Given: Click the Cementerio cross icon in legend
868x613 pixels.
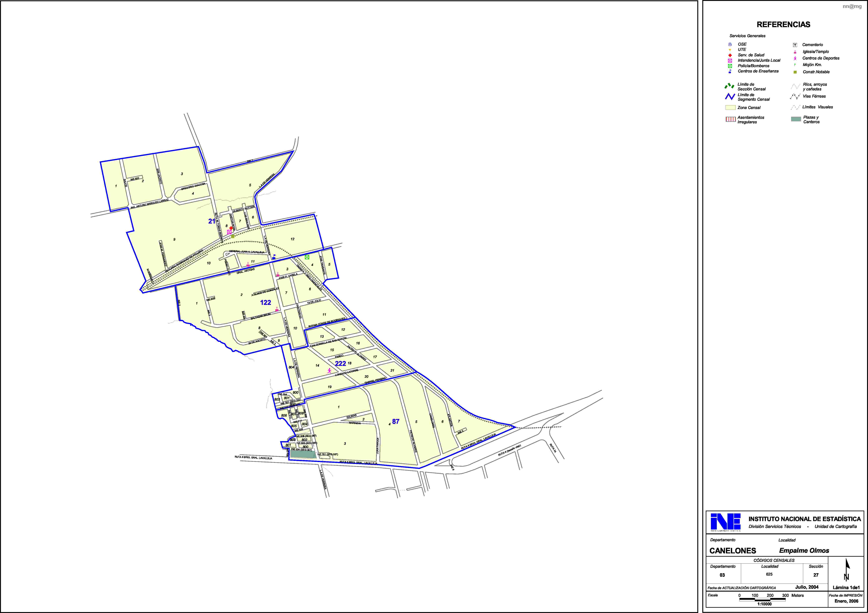Looking at the screenshot, I should click(x=795, y=45).
